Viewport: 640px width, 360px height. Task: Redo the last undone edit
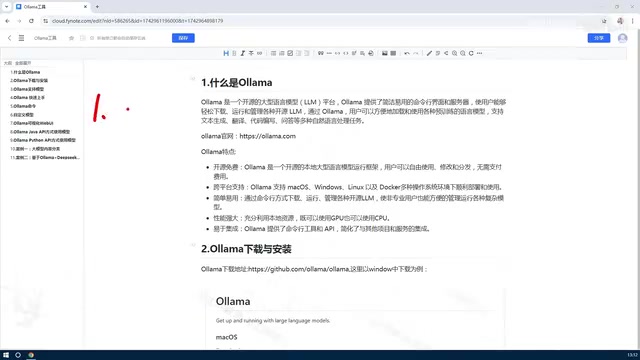pyautogui.click(x=416, y=53)
